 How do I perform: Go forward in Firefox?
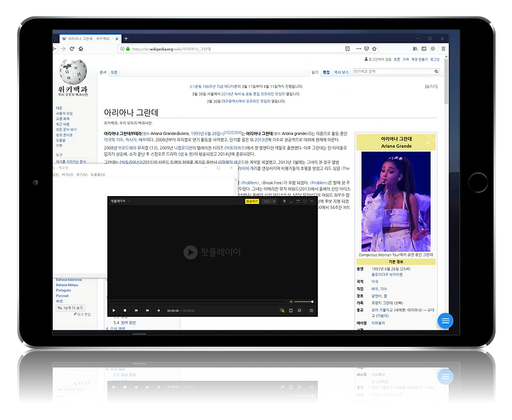pos(63,48)
